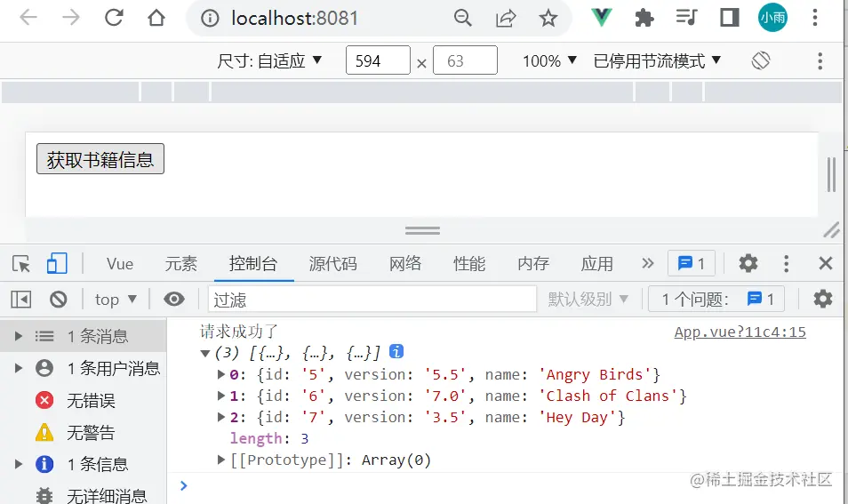Activate the inspect element picker
The image size is (848, 504).
coord(21,264)
